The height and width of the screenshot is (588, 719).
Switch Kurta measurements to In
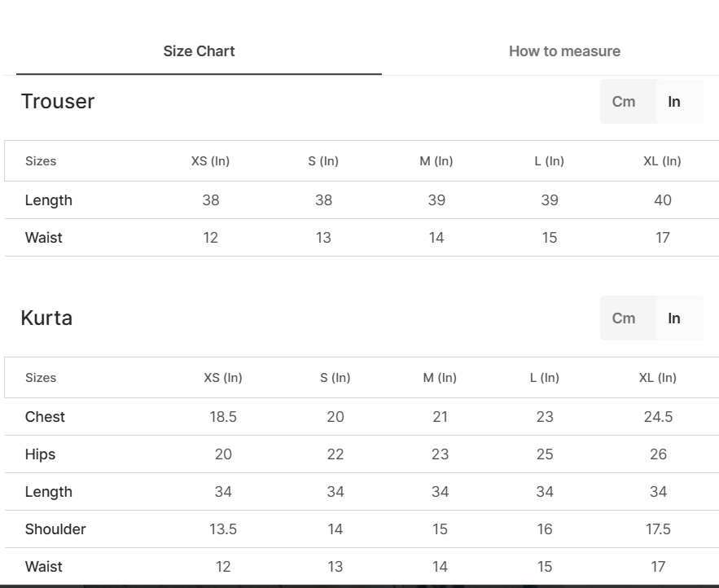pos(674,318)
